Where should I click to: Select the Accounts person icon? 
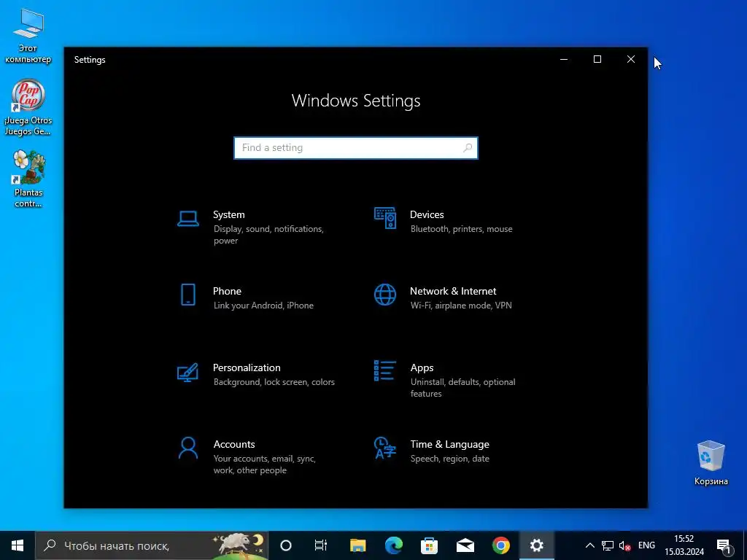[x=188, y=448]
